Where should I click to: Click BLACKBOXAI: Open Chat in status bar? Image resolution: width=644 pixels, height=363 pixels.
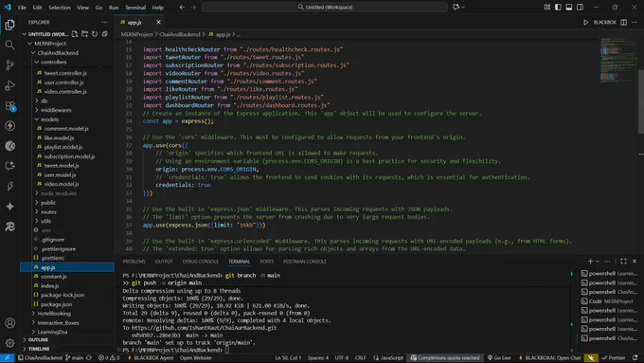549,358
